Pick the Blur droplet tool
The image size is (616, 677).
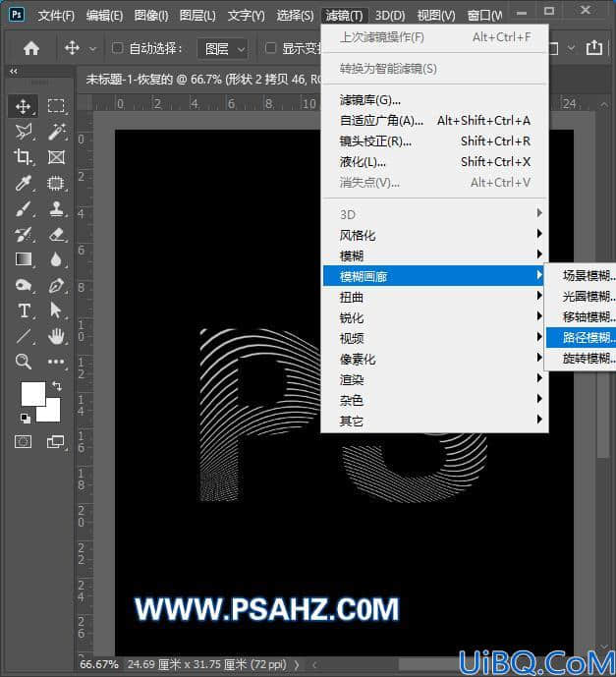[x=56, y=259]
